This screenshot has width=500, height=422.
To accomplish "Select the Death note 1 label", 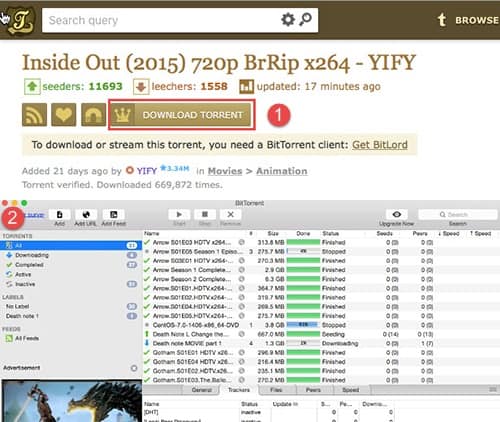I will click(x=71, y=316).
